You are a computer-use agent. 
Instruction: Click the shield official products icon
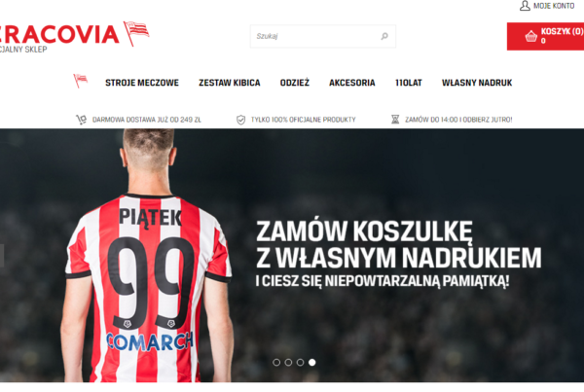click(x=241, y=120)
